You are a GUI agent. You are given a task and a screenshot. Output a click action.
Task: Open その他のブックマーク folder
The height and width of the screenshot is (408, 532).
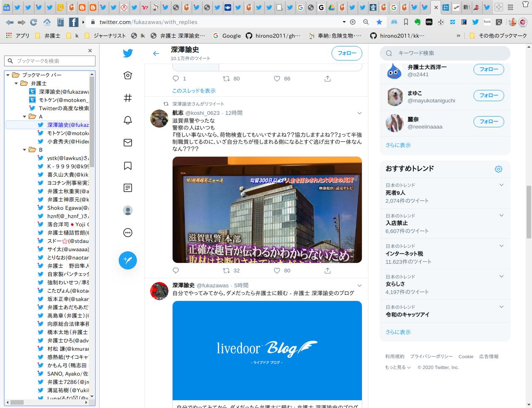click(x=498, y=36)
